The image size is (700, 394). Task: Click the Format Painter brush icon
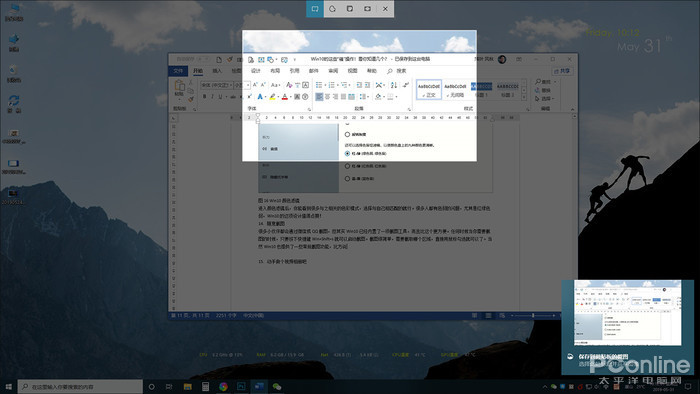(191, 99)
